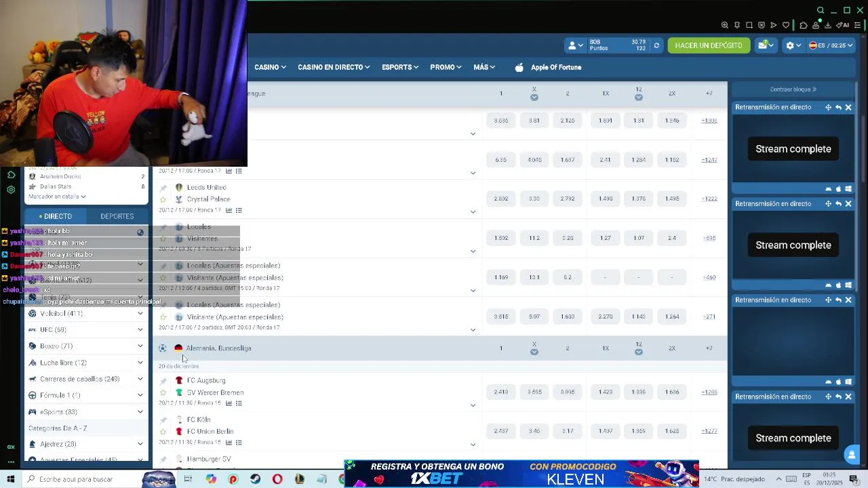This screenshot has height=488, width=868.
Task: Open statistics chart icon for FC Augsburg match
Action: tap(229, 403)
